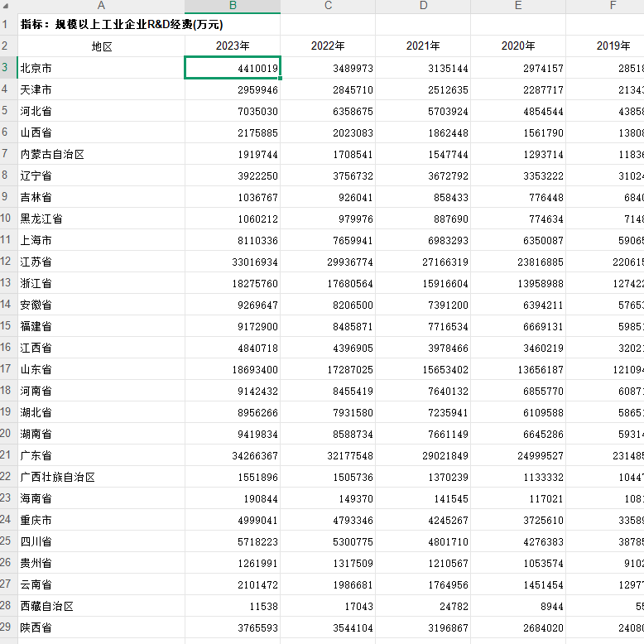Image resolution: width=644 pixels, height=644 pixels.
Task: Click the selected cell value 4410019
Action: [233, 68]
